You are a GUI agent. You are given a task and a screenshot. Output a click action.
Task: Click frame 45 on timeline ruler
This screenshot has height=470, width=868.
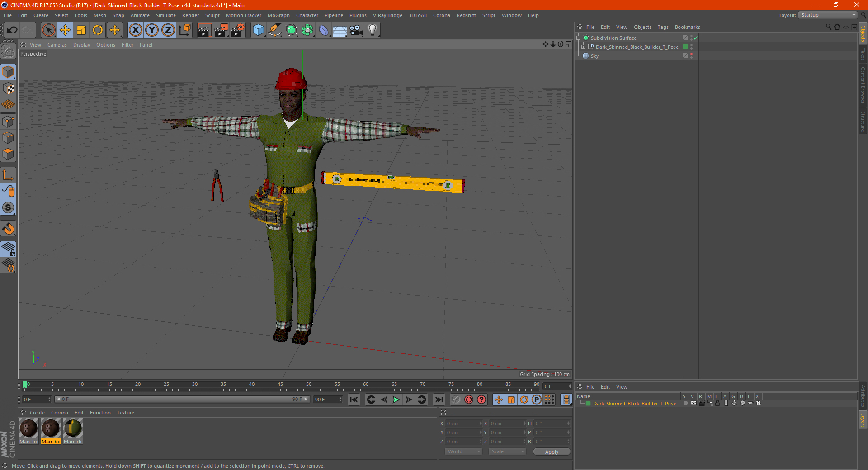click(280, 385)
